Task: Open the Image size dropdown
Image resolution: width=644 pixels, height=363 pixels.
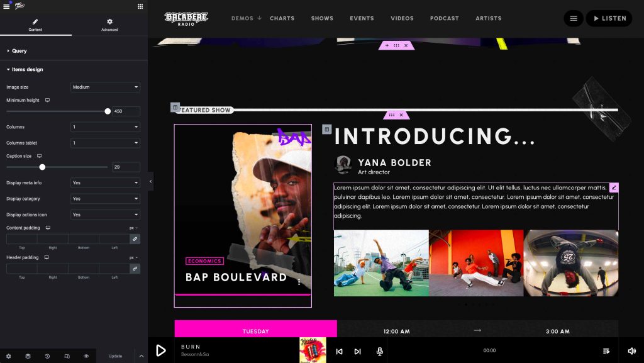Action: click(x=105, y=87)
